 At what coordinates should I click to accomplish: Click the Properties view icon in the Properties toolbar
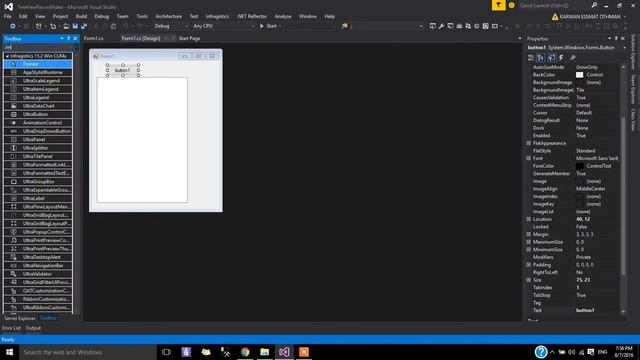coord(551,58)
